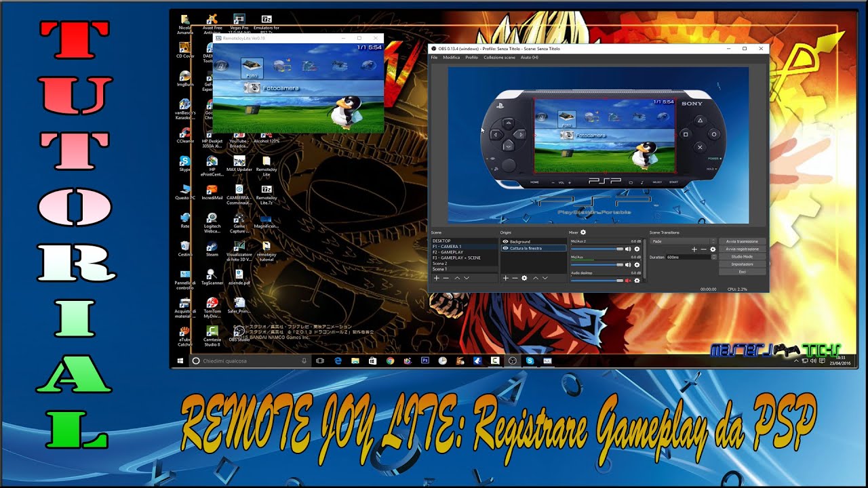The width and height of the screenshot is (868, 488).
Task: Select DESKTOP scene
Action: pos(465,241)
